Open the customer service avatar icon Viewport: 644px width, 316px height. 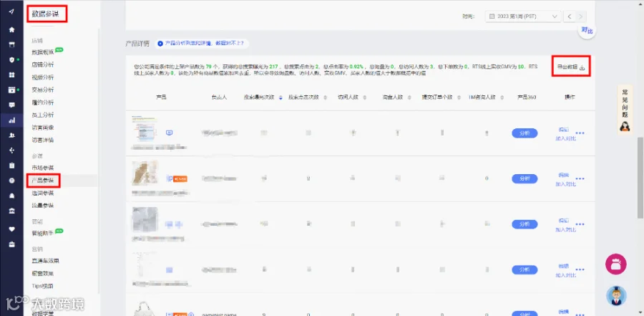point(616,296)
